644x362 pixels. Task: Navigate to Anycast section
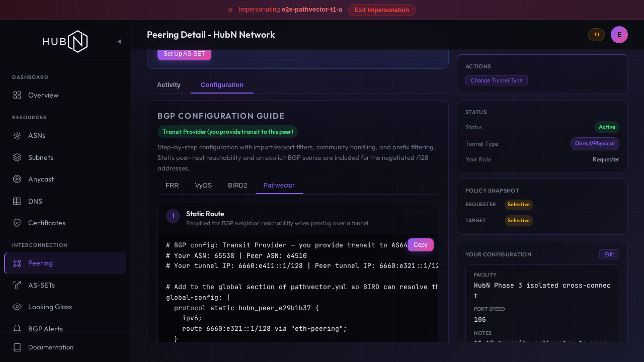click(65, 179)
